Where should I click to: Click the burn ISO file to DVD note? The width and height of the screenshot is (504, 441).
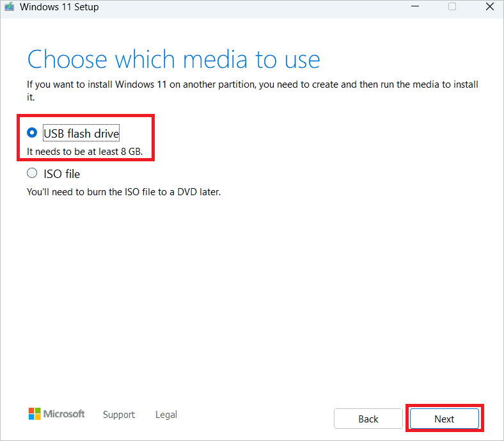click(123, 192)
